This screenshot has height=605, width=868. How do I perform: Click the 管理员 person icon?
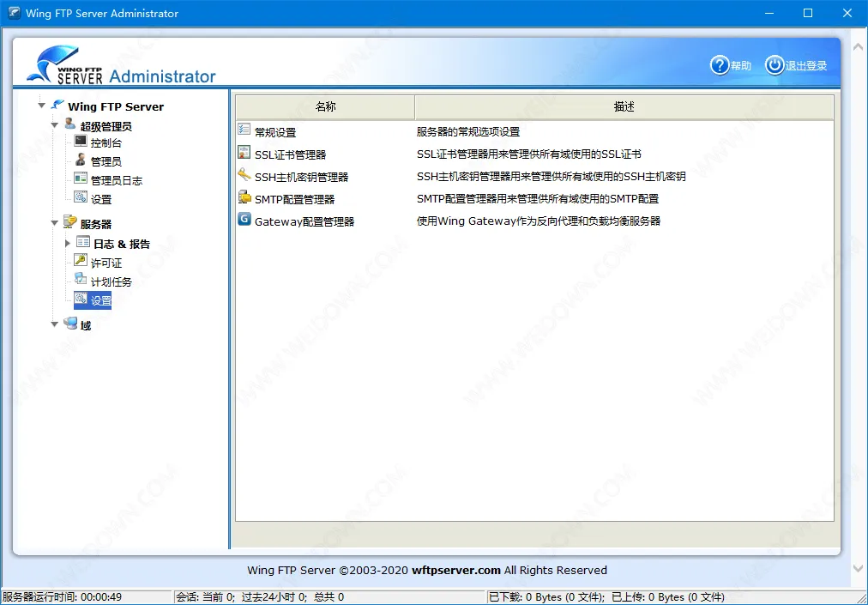[x=81, y=160]
